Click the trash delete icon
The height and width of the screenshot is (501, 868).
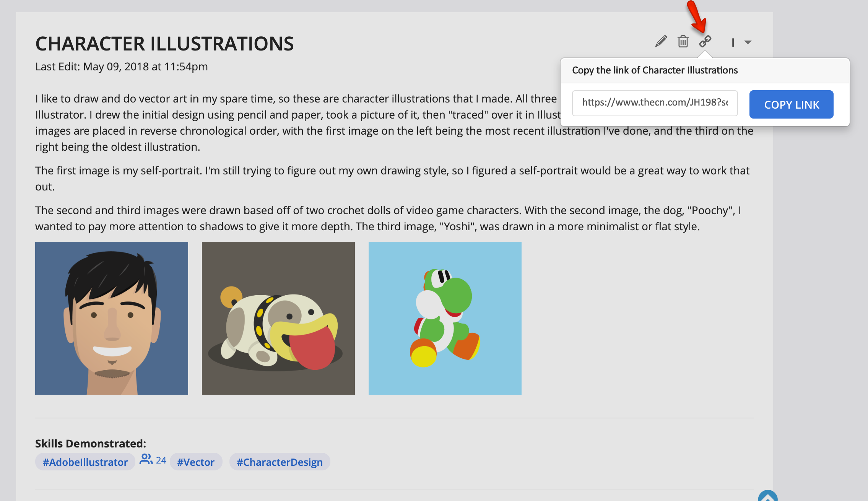[x=683, y=41]
